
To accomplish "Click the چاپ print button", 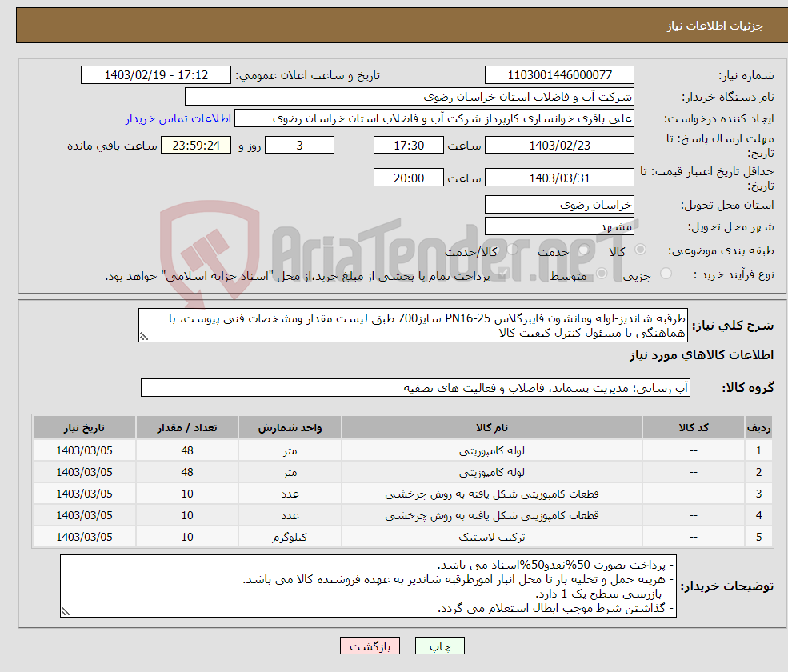I will [440, 646].
